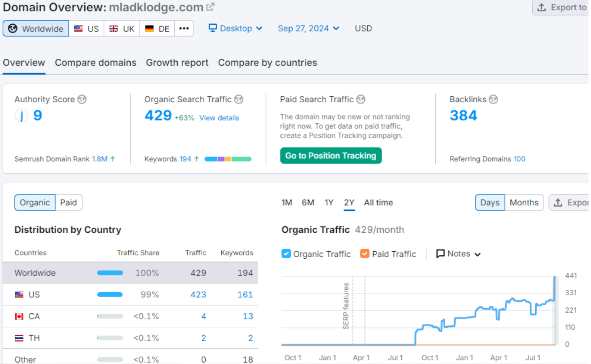Click the globe icon next to Backlinks

coord(494,99)
